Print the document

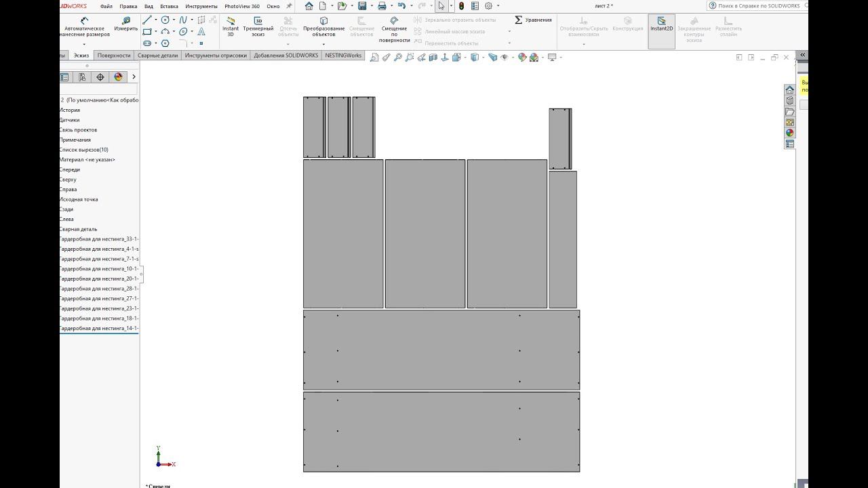[x=382, y=6]
